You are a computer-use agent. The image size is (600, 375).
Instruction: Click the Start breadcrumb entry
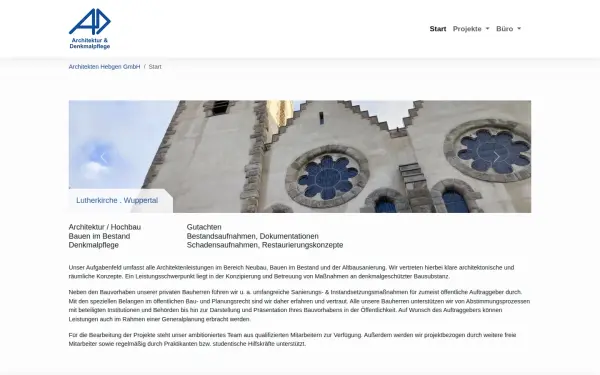tap(155, 67)
